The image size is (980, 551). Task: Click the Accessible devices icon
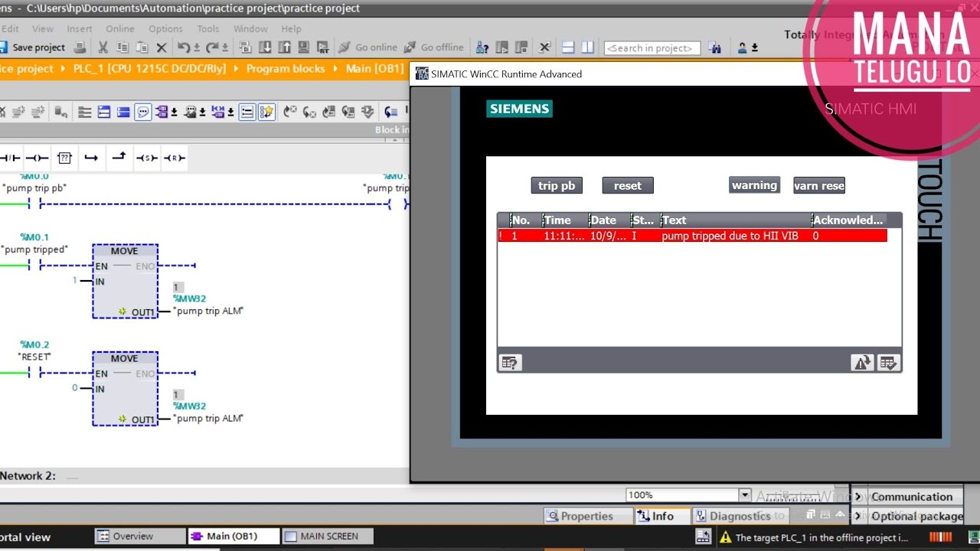tap(482, 47)
